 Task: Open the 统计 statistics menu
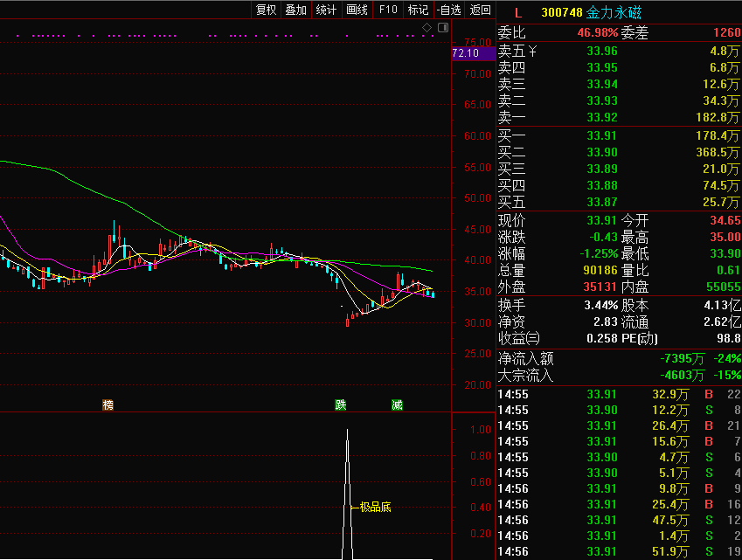(326, 10)
